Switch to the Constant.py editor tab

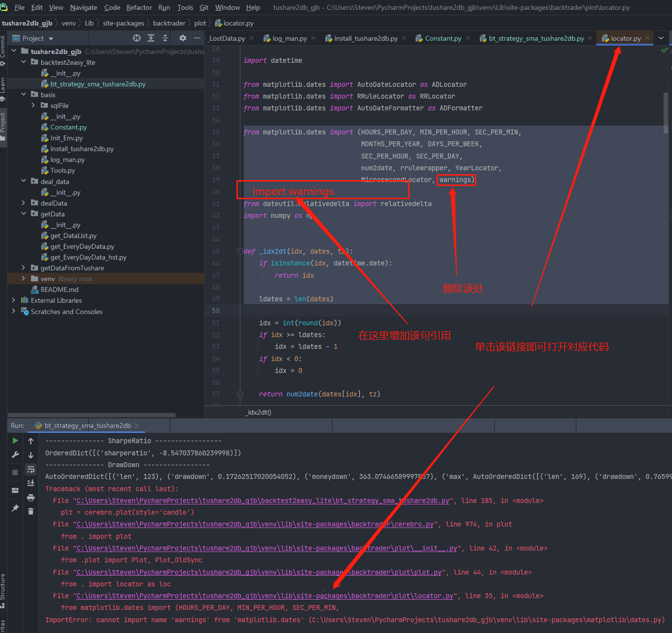[x=442, y=38]
